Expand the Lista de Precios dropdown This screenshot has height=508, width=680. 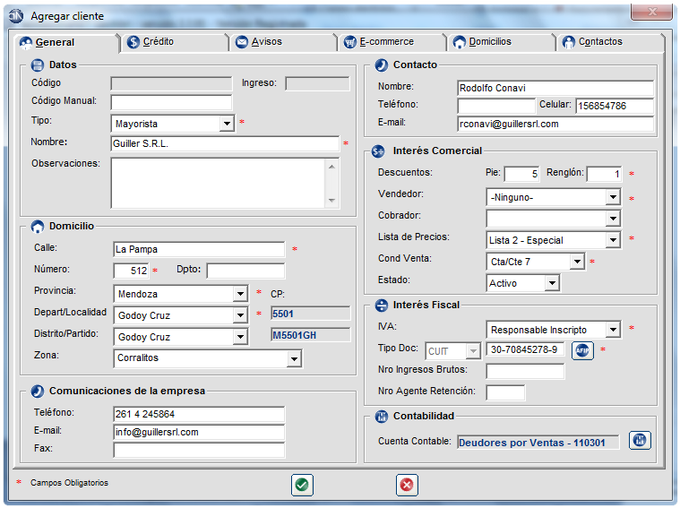613,240
